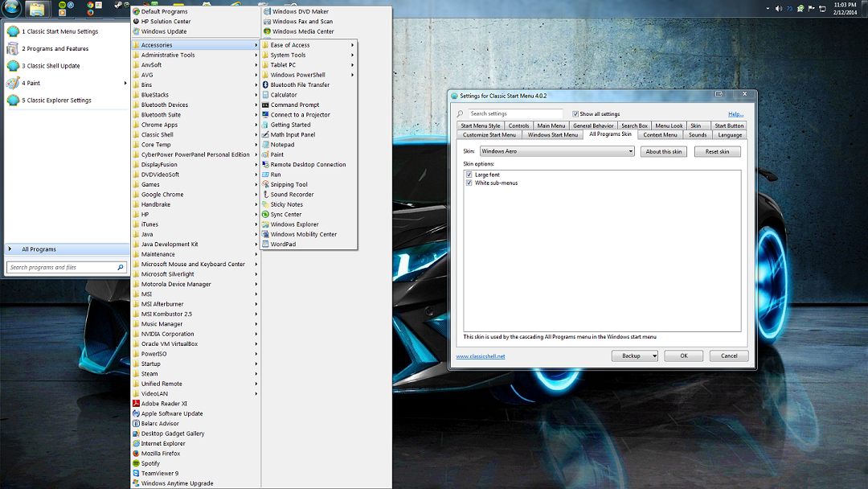Expand the System Tools submenu folder
Screen dimensions: 868x489
coord(288,55)
